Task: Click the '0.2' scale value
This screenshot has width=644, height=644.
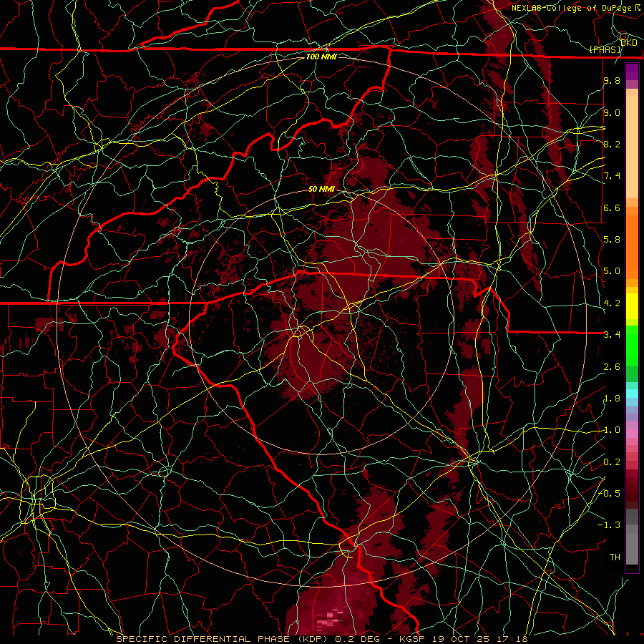Action: tap(612, 462)
